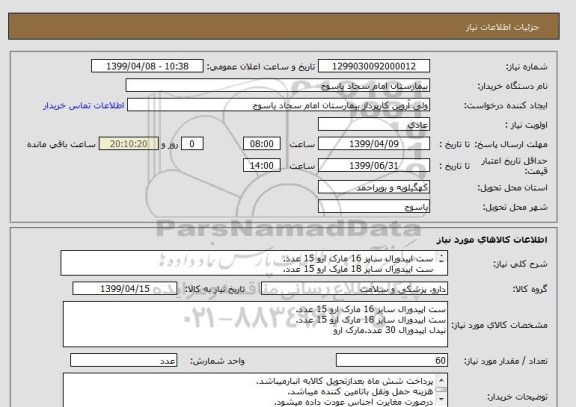Screen dimensions: 576x407
Task: Click the label شهر محل تحویل
Action: click(x=515, y=208)
